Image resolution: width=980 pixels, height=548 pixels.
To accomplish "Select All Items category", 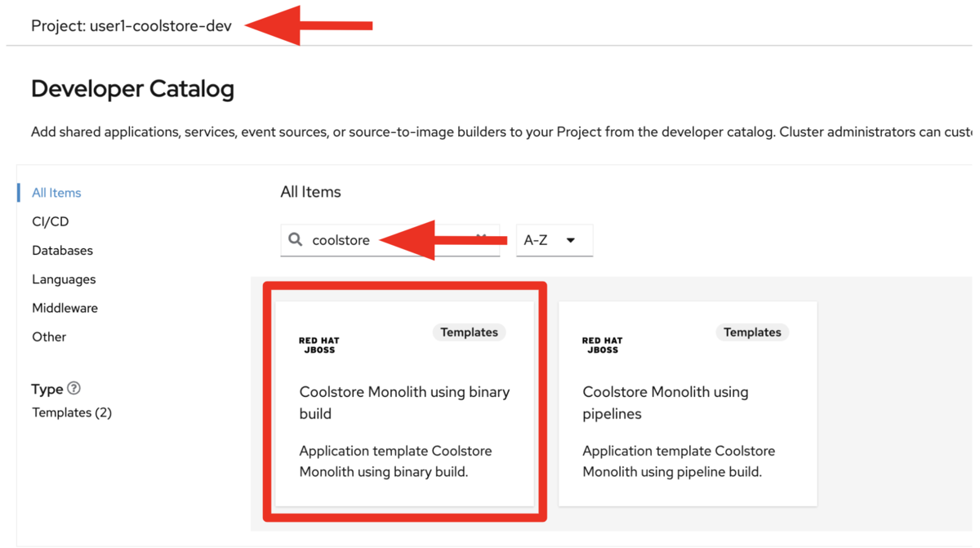I will pos(56,193).
